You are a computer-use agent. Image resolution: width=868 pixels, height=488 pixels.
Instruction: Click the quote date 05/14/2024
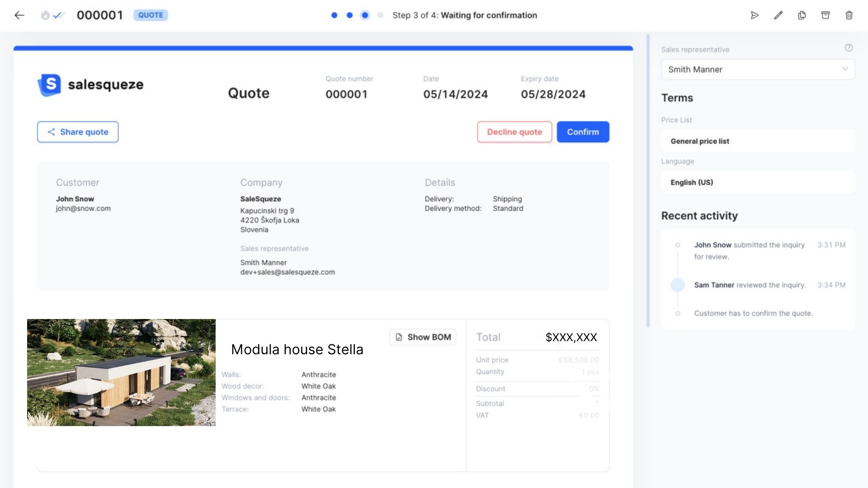pyautogui.click(x=455, y=94)
